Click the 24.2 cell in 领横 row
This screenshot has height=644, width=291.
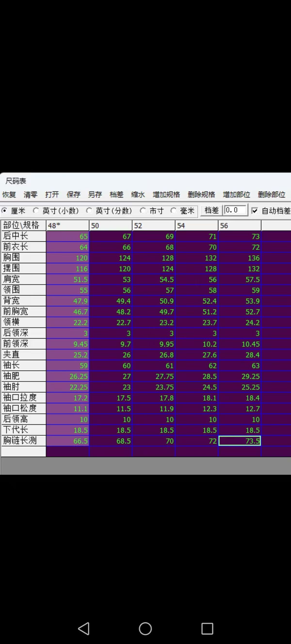[x=240, y=322]
